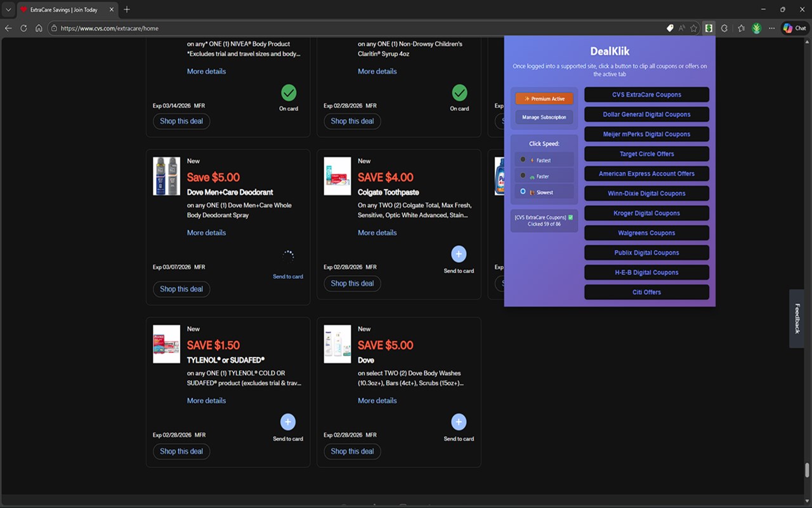The image size is (812, 508).
Task: Open TYLENOL or SUDAFED product thumbnail
Action: pos(166,344)
